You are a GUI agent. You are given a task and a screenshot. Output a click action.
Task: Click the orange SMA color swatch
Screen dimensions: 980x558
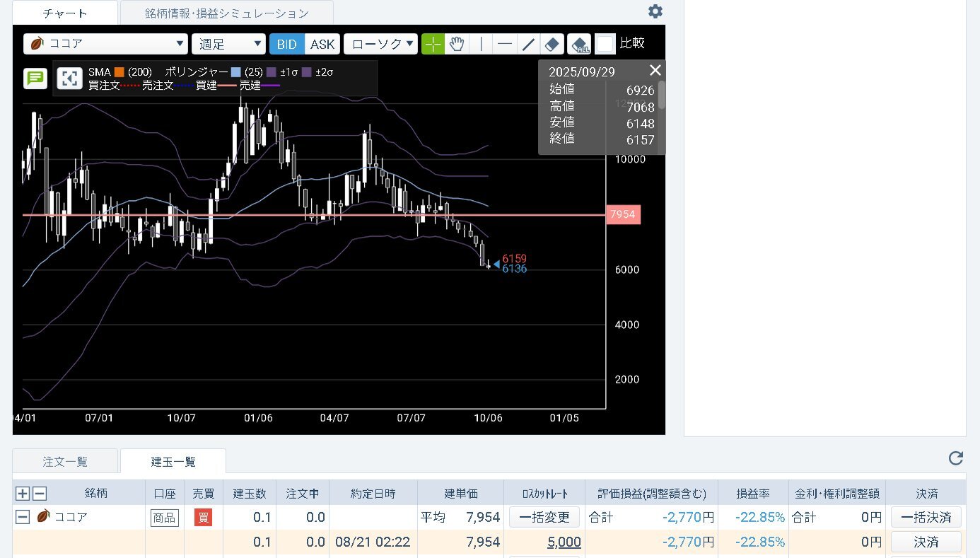point(119,72)
